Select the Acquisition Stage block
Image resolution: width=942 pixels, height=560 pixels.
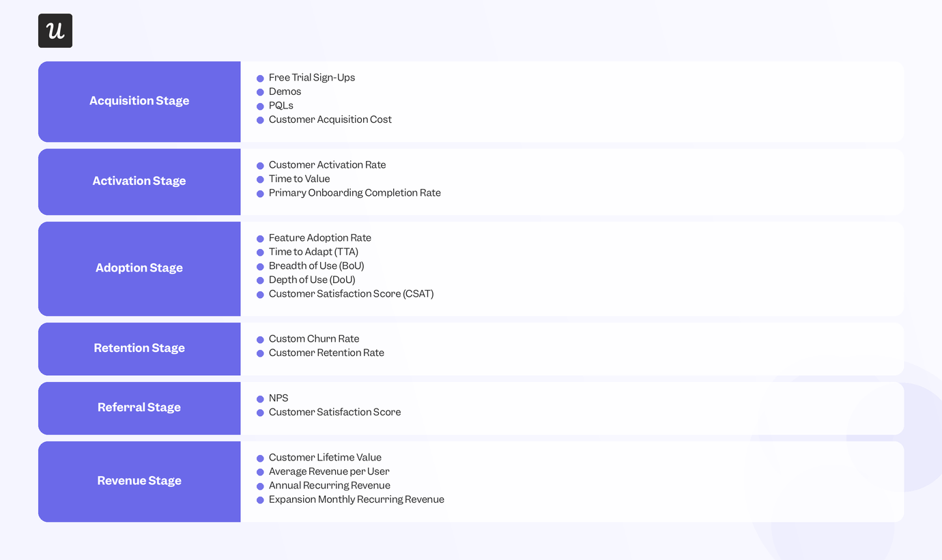point(139,102)
